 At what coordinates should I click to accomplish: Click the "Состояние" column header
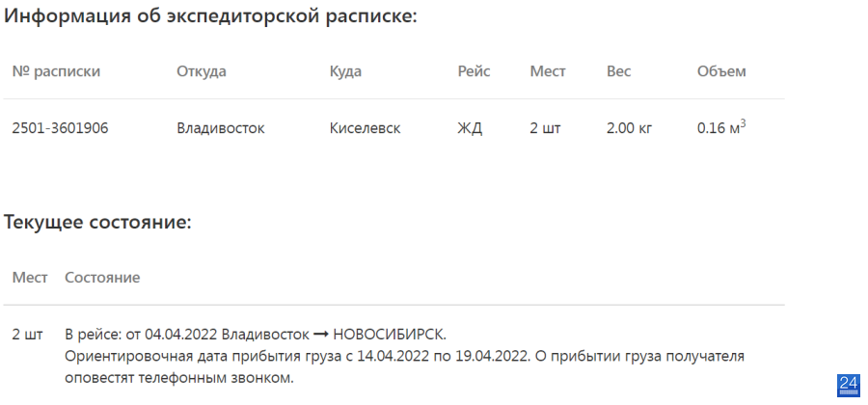tap(102, 277)
